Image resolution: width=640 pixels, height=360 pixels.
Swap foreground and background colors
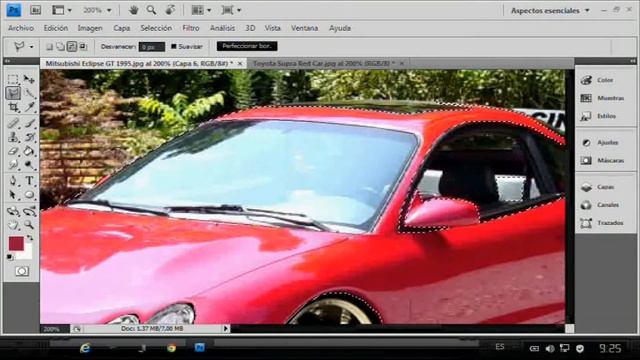pos(30,238)
